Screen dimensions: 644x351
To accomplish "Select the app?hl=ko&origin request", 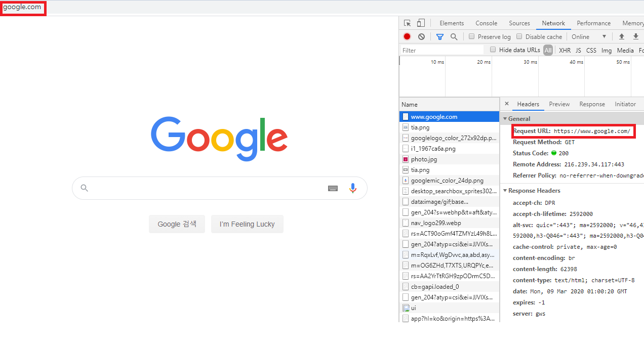I will 449,319.
